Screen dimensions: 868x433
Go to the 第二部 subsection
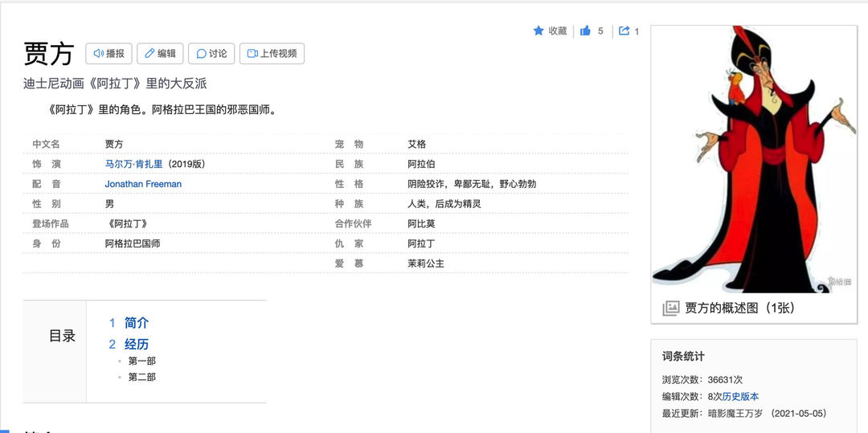point(141,377)
